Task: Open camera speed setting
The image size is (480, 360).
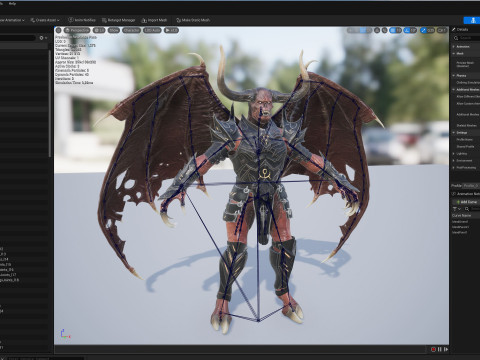Action: (x=442, y=30)
